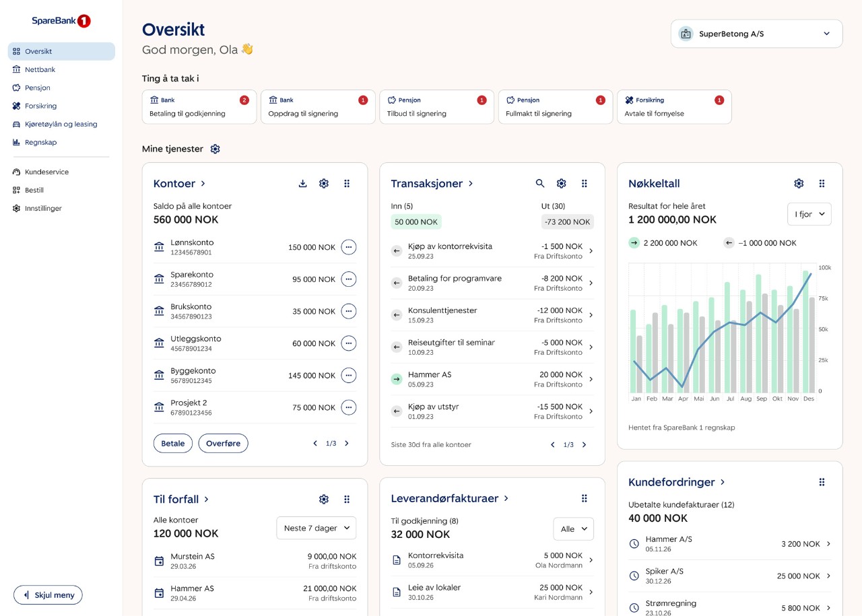Click drag handle on Leverandørfakturaer card
This screenshot has width=862, height=616.
(585, 499)
